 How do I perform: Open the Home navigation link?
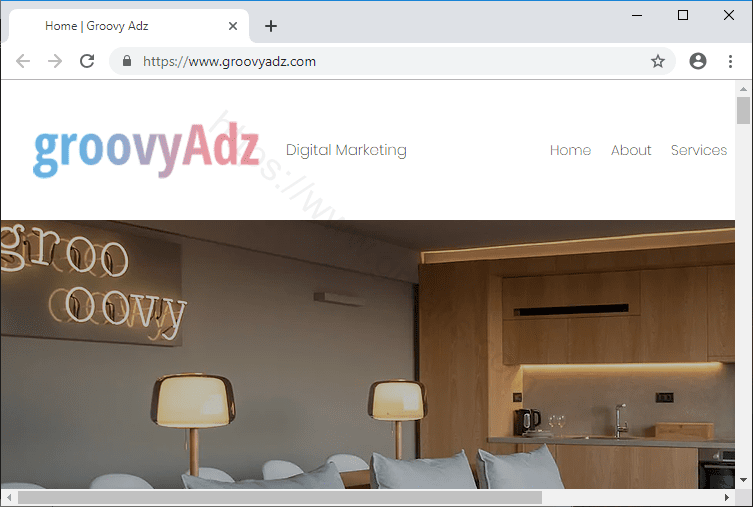[x=570, y=150]
